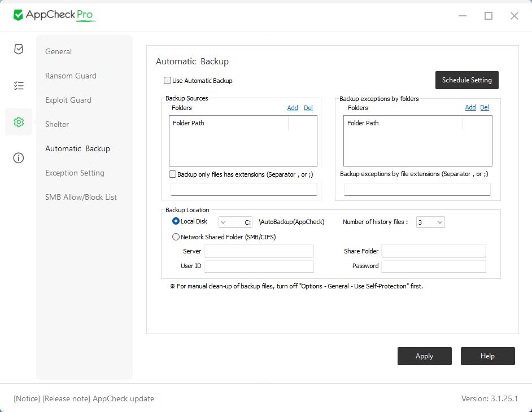Enable Use Automatic Backup checkbox

(x=167, y=80)
